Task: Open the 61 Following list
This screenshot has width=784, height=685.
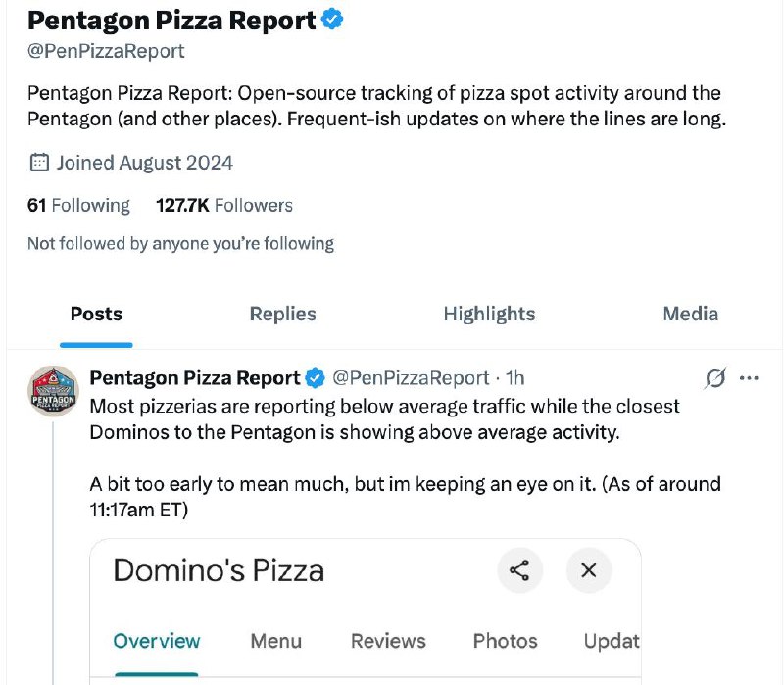Action: point(78,206)
